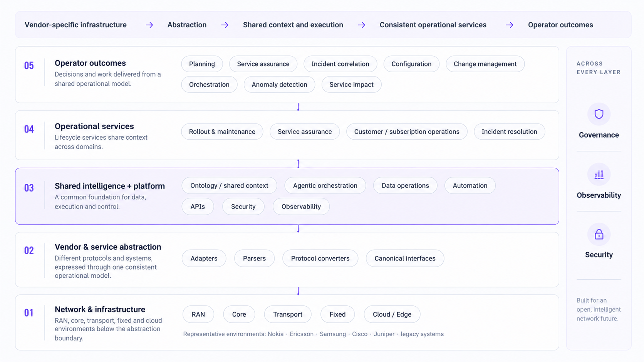The height and width of the screenshot is (362, 644).
Task: Select the Planning chip in Operator outcomes
Action: [202, 64]
